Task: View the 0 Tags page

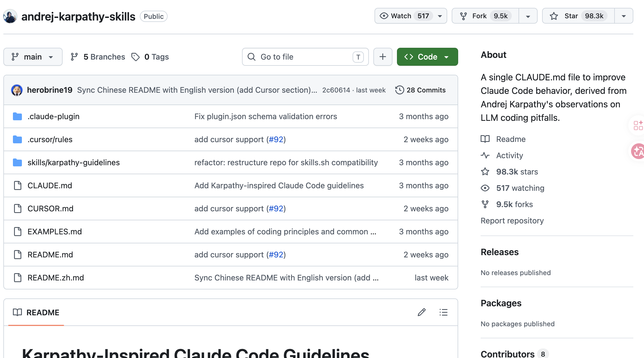Action: coord(150,57)
